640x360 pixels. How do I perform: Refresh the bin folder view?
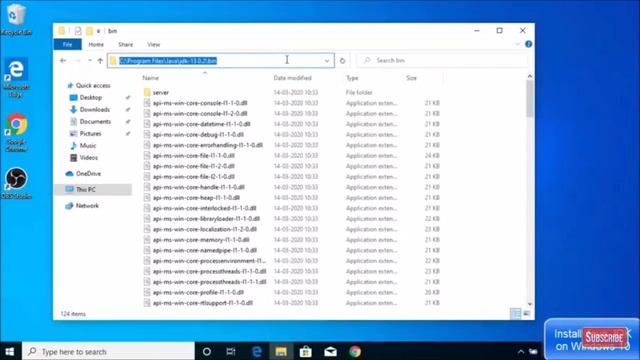coord(342,60)
